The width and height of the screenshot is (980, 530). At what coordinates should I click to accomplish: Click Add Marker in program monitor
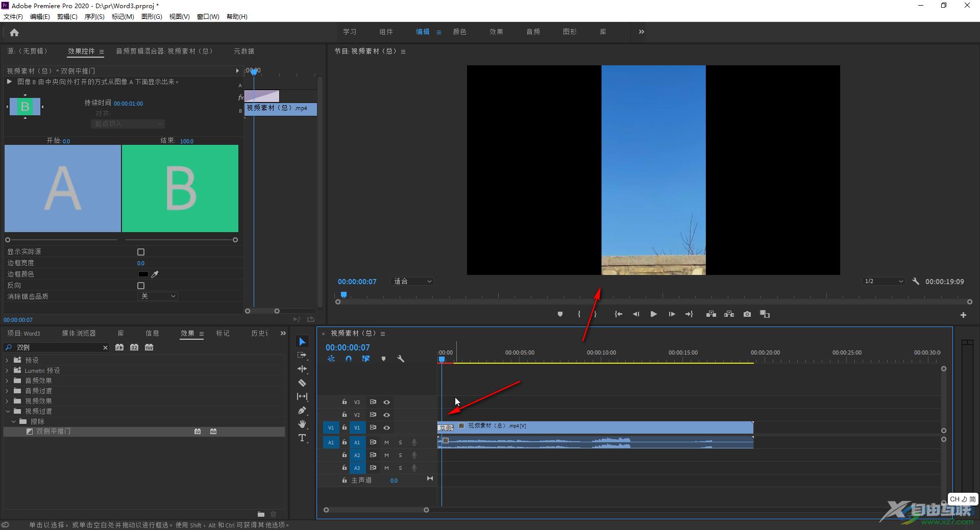pos(560,314)
